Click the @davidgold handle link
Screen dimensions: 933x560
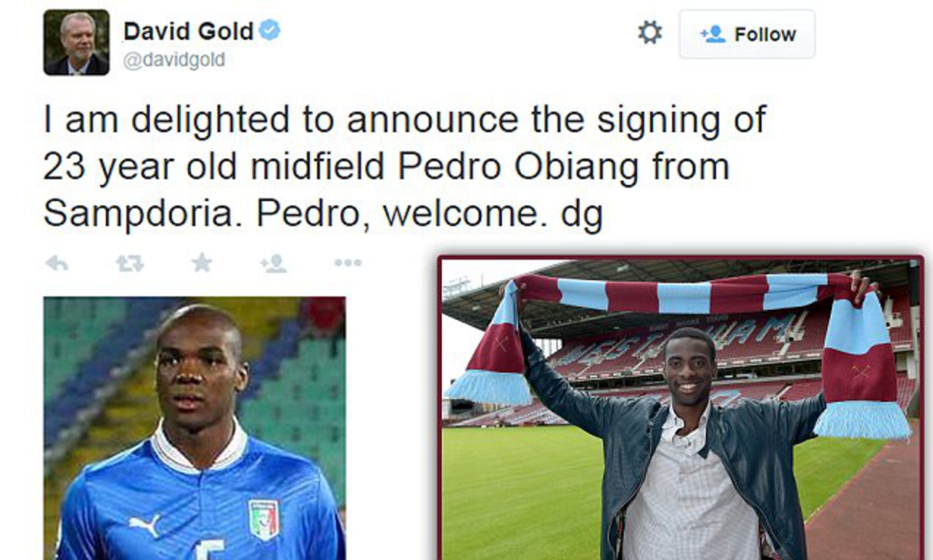point(174,60)
